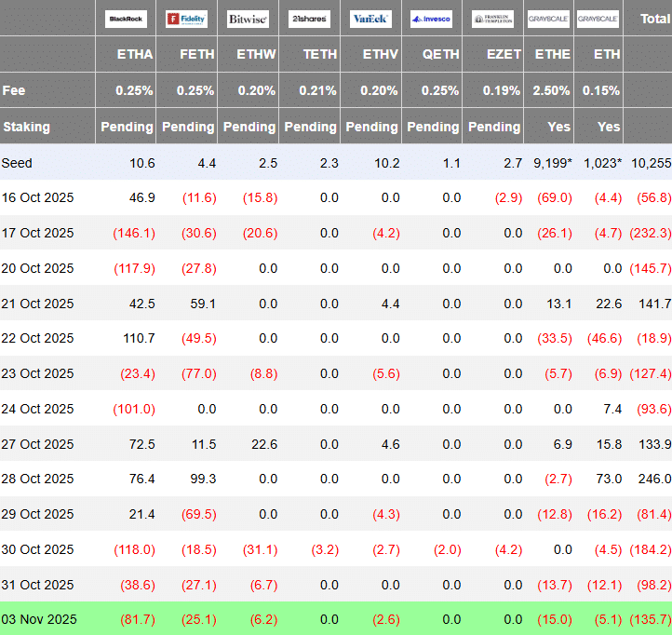Select ETHE seed value 9,199*

coord(551,163)
